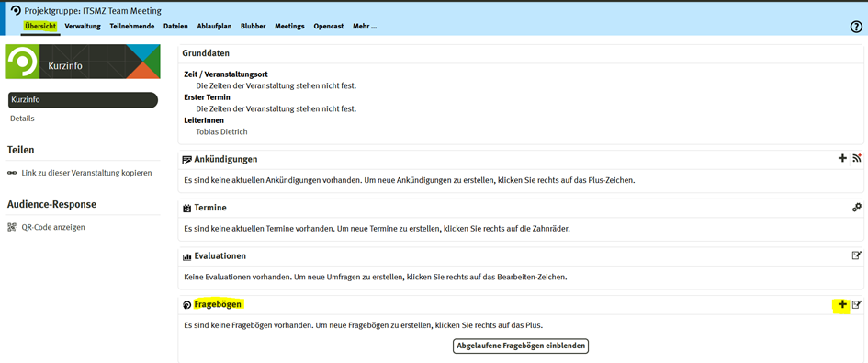Go to the Blubber tab
Screen dimensions: 868x363
click(253, 26)
